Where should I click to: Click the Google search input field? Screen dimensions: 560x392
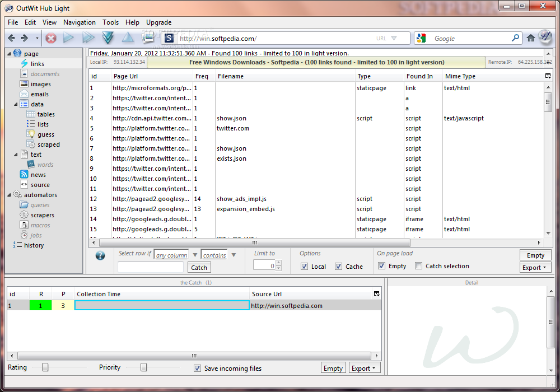point(469,38)
